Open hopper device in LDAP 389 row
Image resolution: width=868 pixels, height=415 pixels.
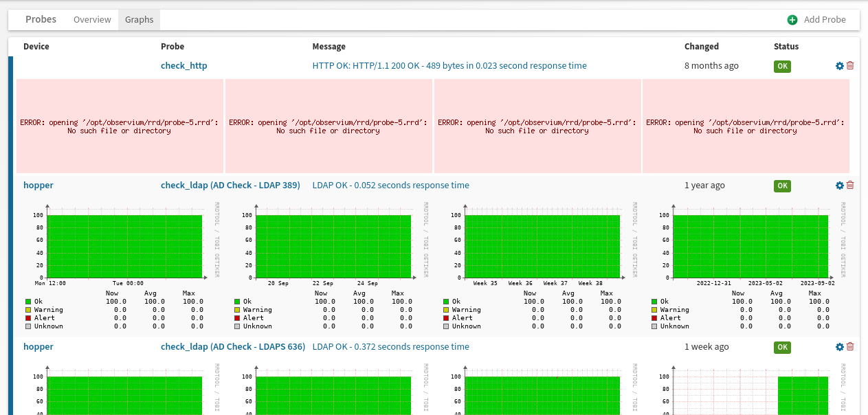pos(38,186)
